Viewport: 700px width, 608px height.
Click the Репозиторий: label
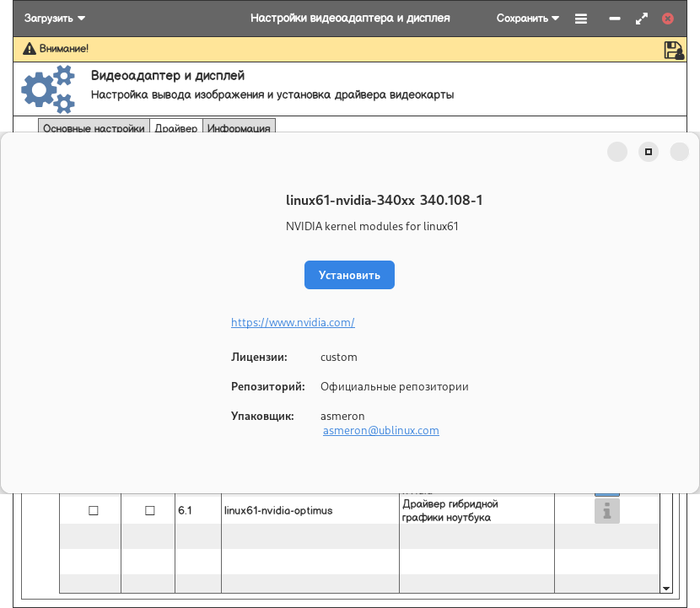click(x=268, y=386)
